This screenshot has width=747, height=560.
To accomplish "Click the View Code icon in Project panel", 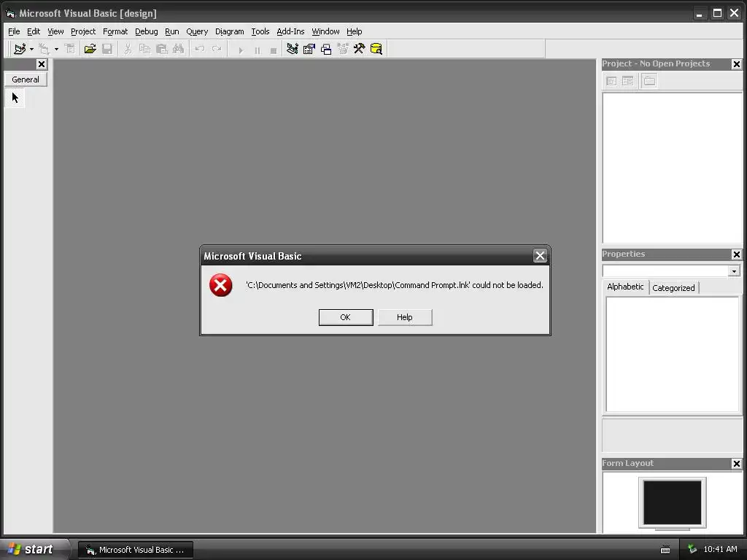I will 611,81.
